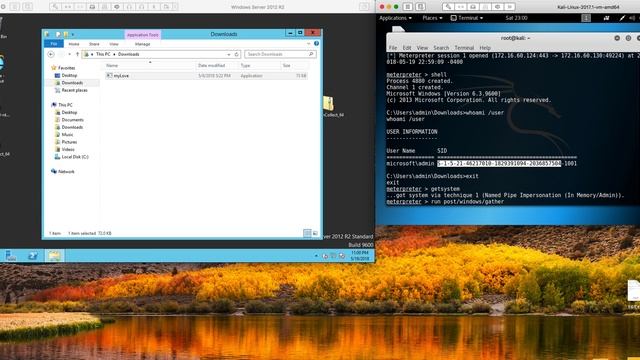The width and height of the screenshot is (640, 360).
Task: Refresh the Downloads folder view
Action: tap(236, 54)
